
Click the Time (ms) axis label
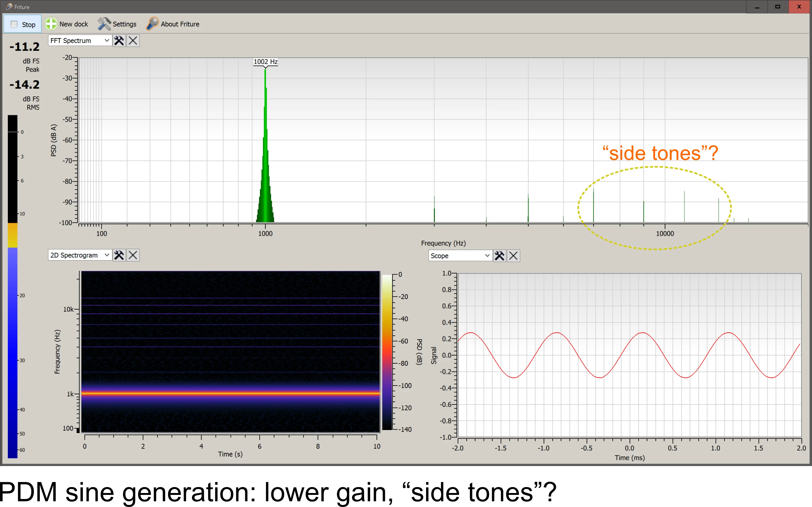(630, 458)
